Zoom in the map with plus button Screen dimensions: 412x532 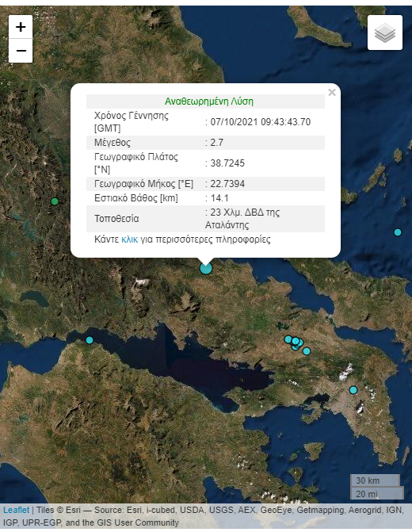[x=21, y=27]
